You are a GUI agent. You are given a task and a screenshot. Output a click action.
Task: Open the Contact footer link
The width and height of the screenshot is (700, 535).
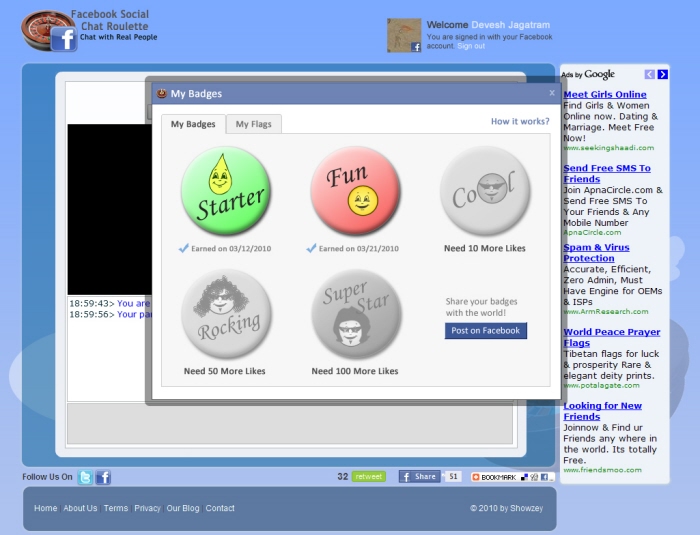(220, 508)
